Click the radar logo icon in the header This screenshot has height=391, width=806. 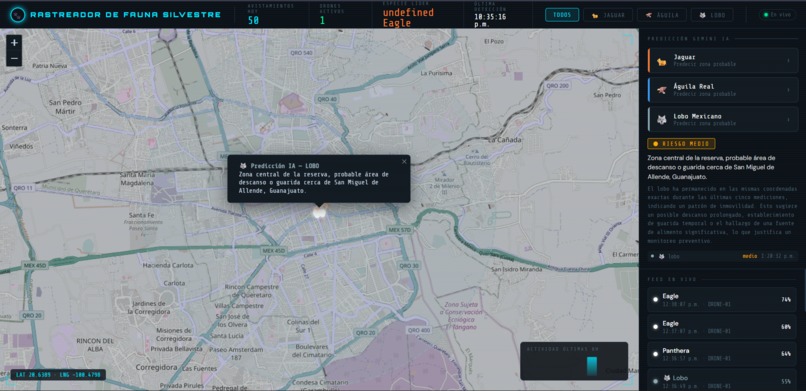[17, 15]
